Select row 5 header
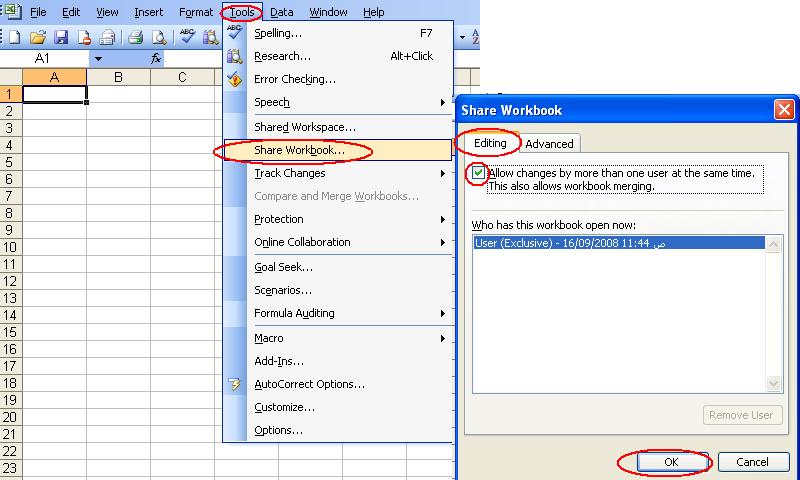800x480 pixels. [x=10, y=162]
